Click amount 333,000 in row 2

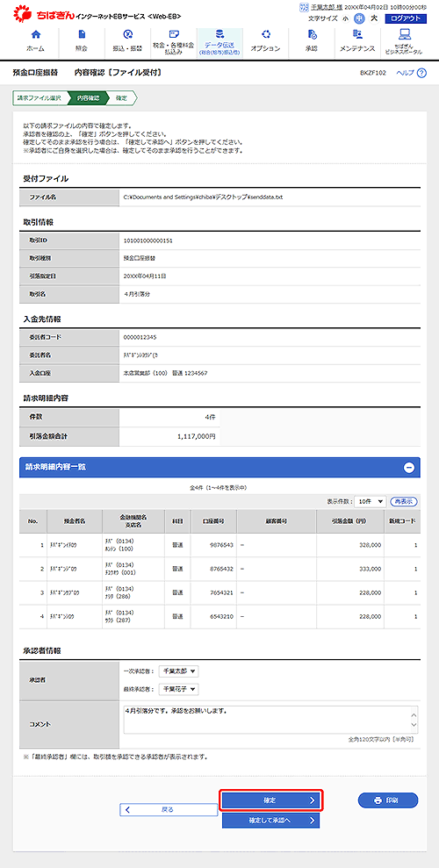pyautogui.click(x=370, y=569)
